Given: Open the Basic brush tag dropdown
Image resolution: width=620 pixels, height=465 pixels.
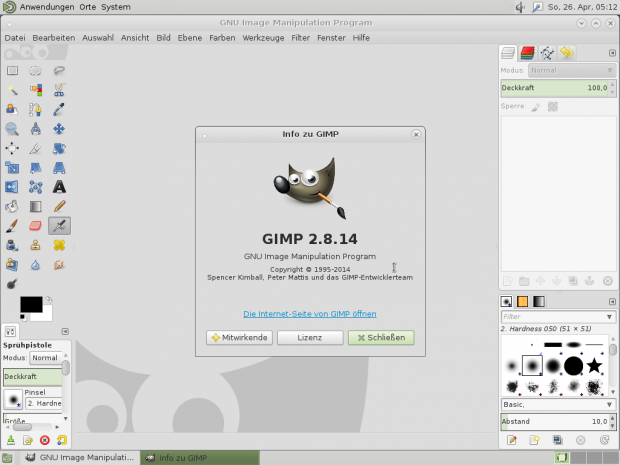Looking at the screenshot, I should click(558, 405).
